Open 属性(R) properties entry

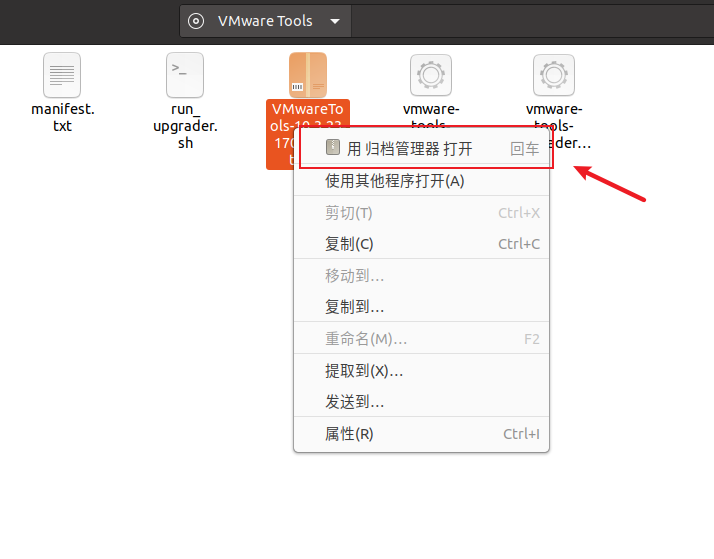click(422, 434)
